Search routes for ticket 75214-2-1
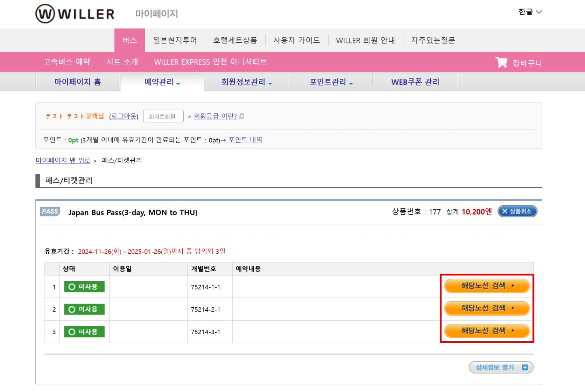Viewport: 585px width, 392px height. [487, 308]
